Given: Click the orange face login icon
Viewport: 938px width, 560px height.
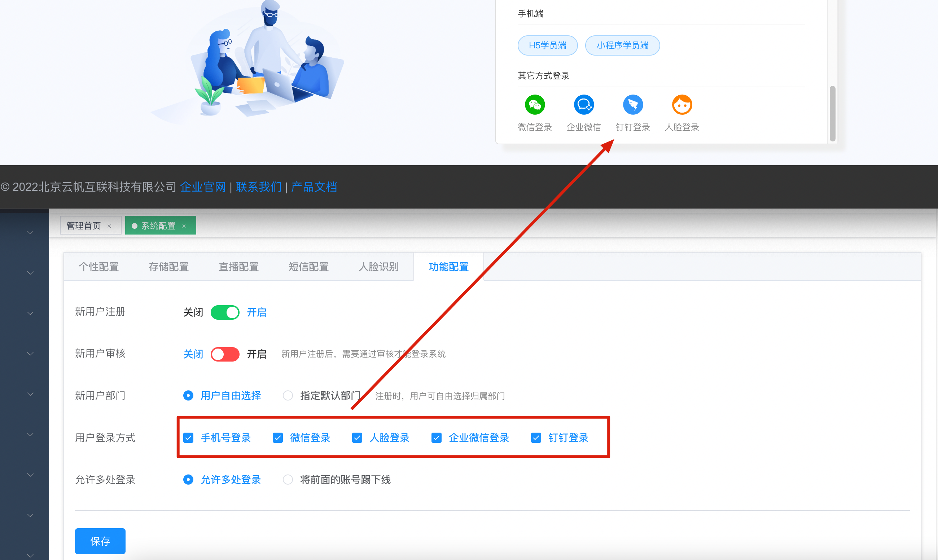Looking at the screenshot, I should pyautogui.click(x=682, y=105).
